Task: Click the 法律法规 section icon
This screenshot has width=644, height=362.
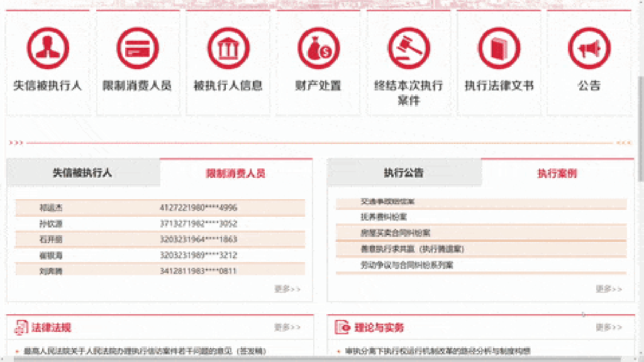Action: pos(21,327)
